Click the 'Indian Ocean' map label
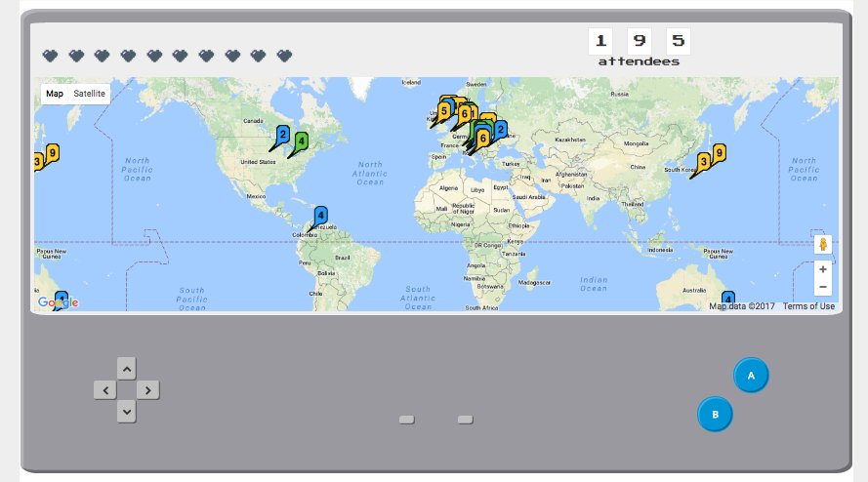This screenshot has height=482, width=868. tap(594, 285)
